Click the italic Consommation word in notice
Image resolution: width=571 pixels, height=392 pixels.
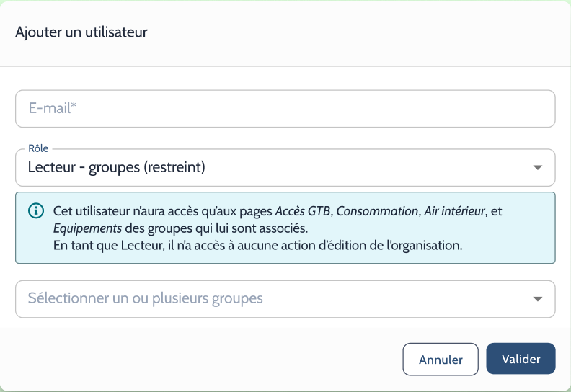pyautogui.click(x=377, y=211)
